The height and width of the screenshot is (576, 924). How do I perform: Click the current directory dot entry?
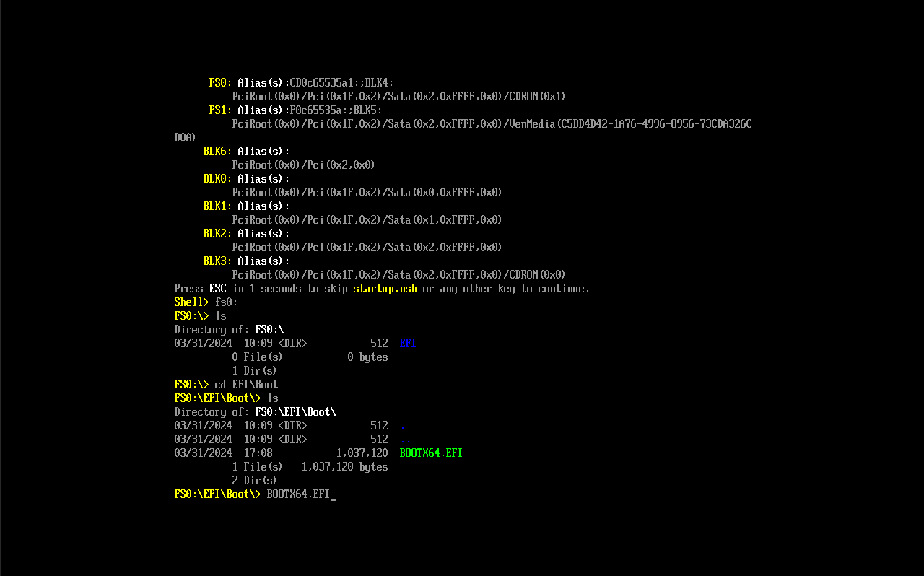pos(402,425)
